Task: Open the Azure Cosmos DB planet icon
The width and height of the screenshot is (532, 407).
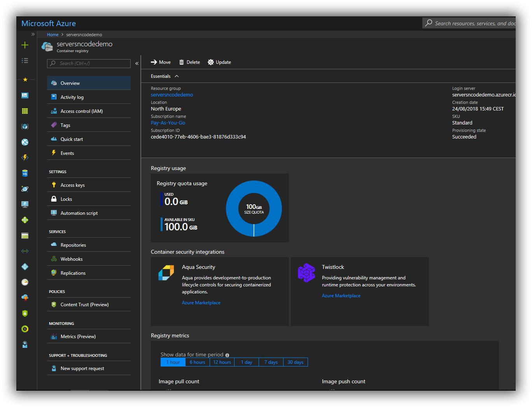Action: pyautogui.click(x=25, y=189)
